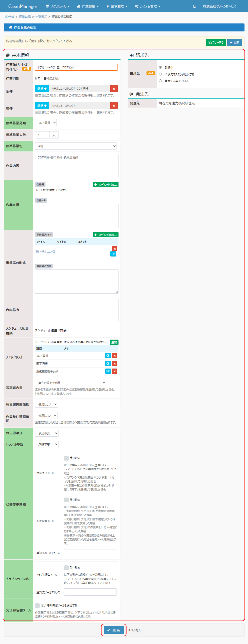
Task: Open the システム管理 menu
Action: 147,6
